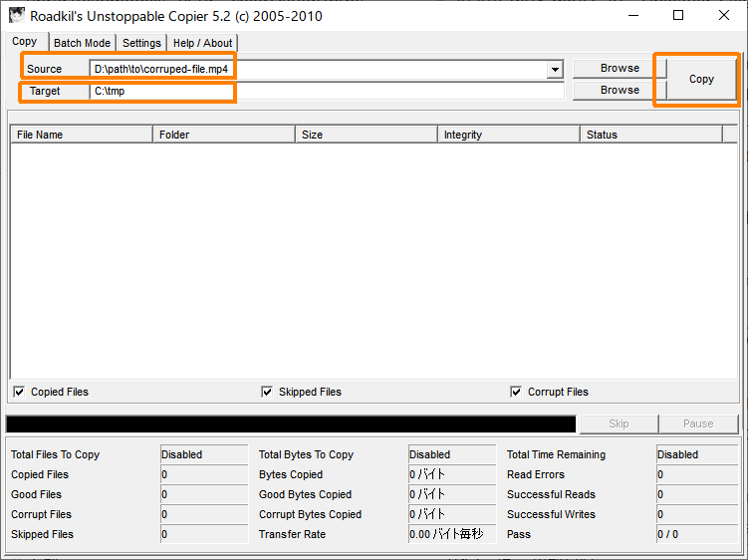Start copying with the large Copy button
The image size is (748, 560).
click(701, 80)
